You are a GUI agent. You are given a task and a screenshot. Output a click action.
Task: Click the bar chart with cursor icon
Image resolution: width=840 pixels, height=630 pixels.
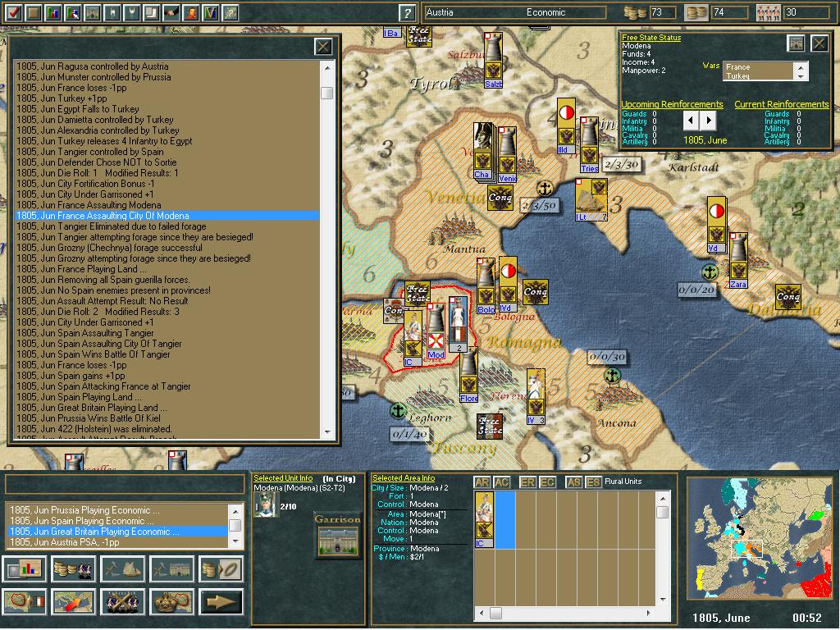click(73, 12)
